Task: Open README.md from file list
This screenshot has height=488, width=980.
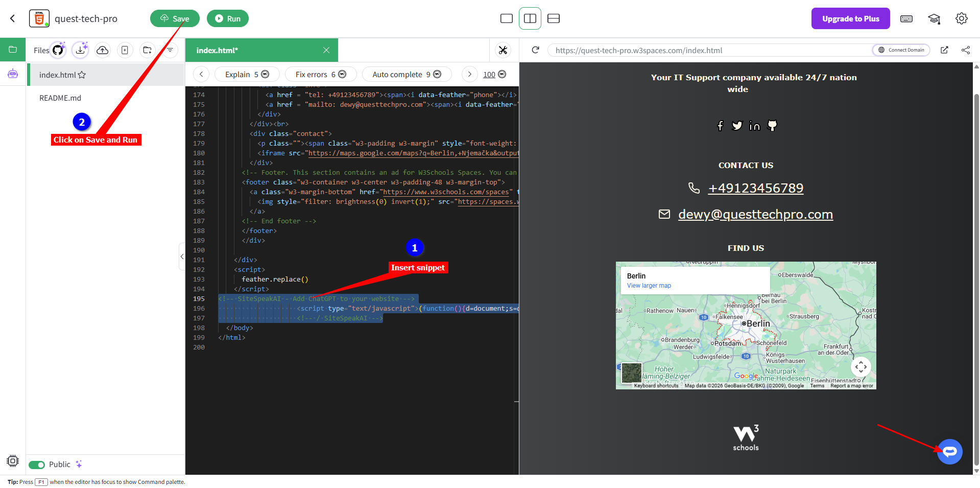Action: (60, 98)
